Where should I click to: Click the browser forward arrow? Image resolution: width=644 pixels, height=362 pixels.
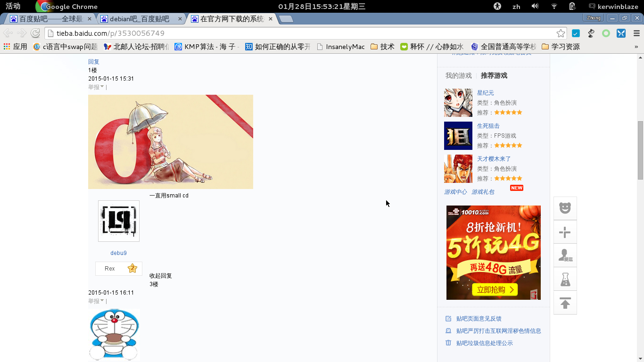pyautogui.click(x=22, y=33)
